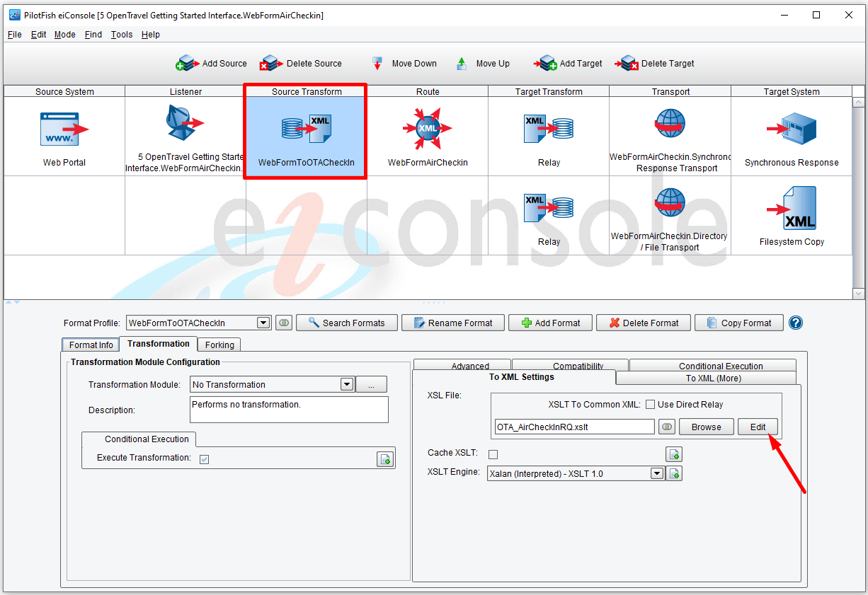Click the scroll-up arrow of the grid scrollbar

tap(859, 102)
